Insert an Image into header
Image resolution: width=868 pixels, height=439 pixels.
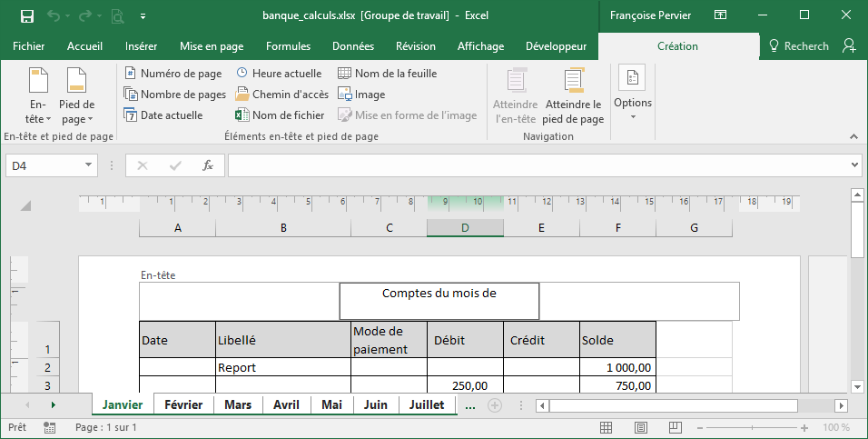(361, 94)
